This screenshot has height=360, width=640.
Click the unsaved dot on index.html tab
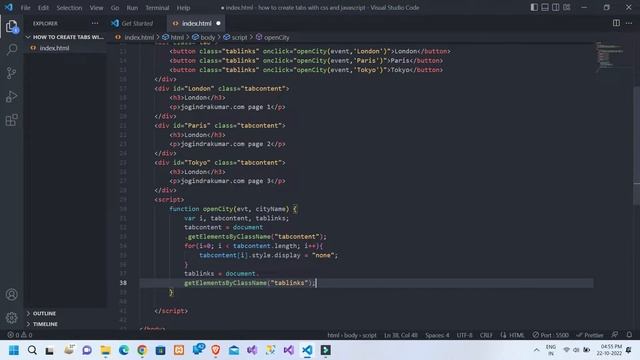[x=218, y=23]
